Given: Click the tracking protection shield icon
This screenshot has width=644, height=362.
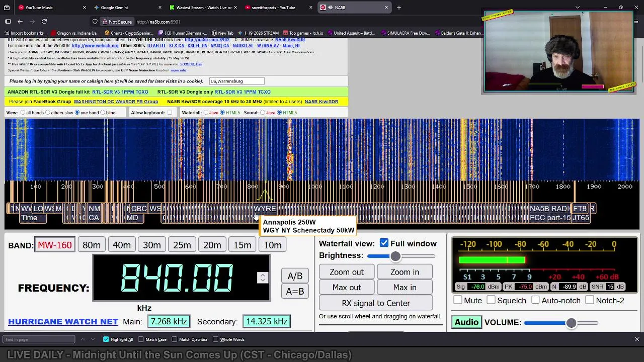Looking at the screenshot, I should click(95, 22).
